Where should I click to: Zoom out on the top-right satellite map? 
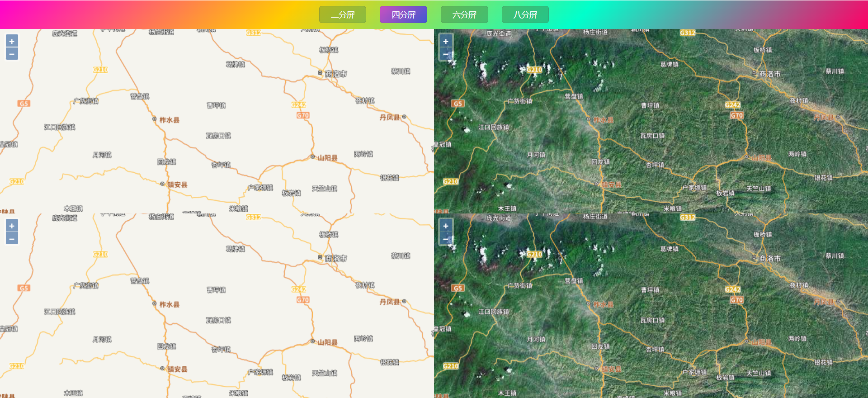point(446,54)
